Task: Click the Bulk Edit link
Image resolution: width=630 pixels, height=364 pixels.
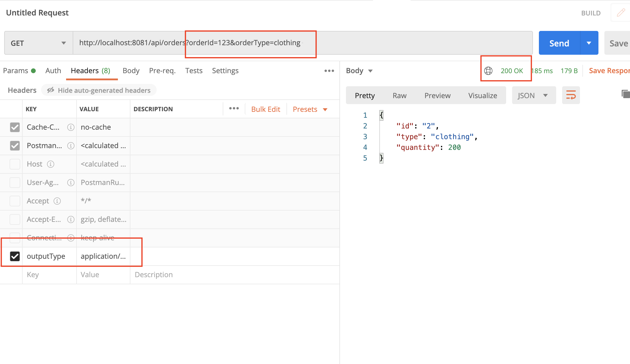Action: click(x=266, y=109)
